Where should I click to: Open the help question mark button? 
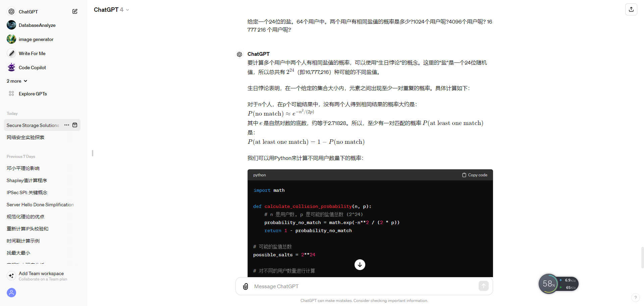pyautogui.click(x=635, y=298)
